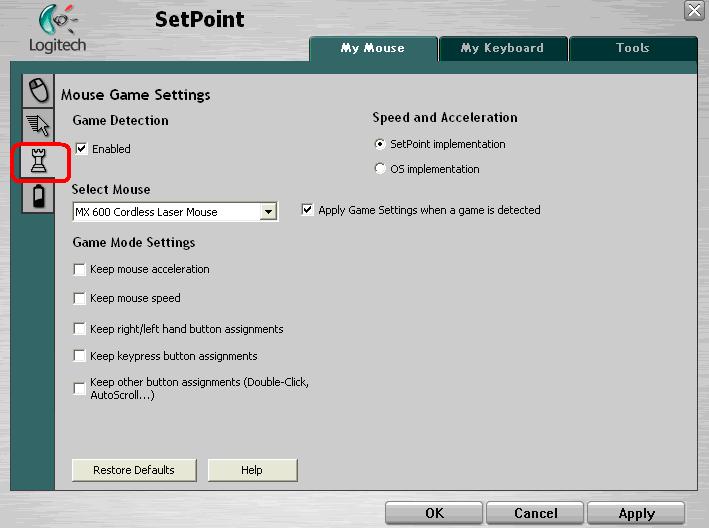Uncheck the Game Detection Enabled checkbox
This screenshot has height=528, width=709.
tap(81, 149)
